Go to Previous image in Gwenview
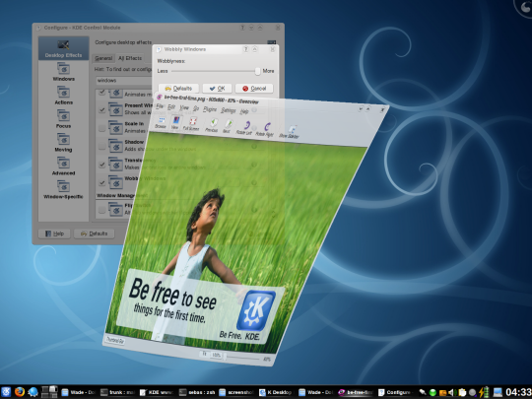 point(212,125)
